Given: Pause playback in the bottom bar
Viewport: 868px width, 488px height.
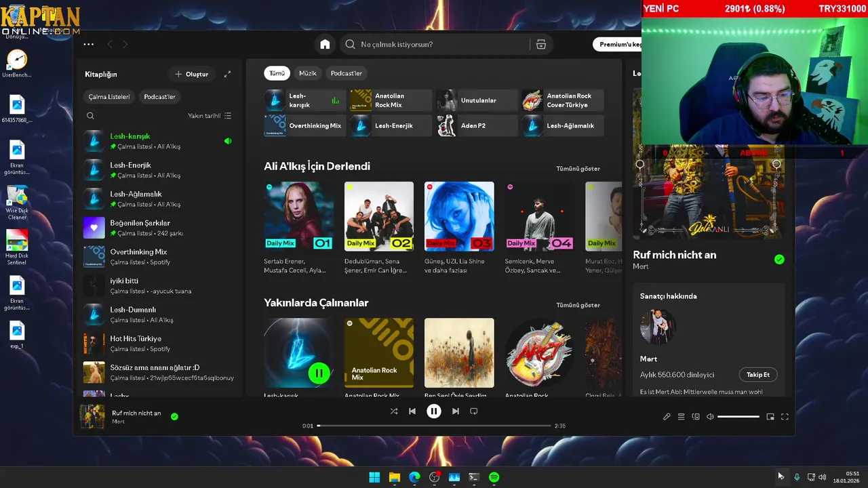Looking at the screenshot, I should [x=434, y=411].
